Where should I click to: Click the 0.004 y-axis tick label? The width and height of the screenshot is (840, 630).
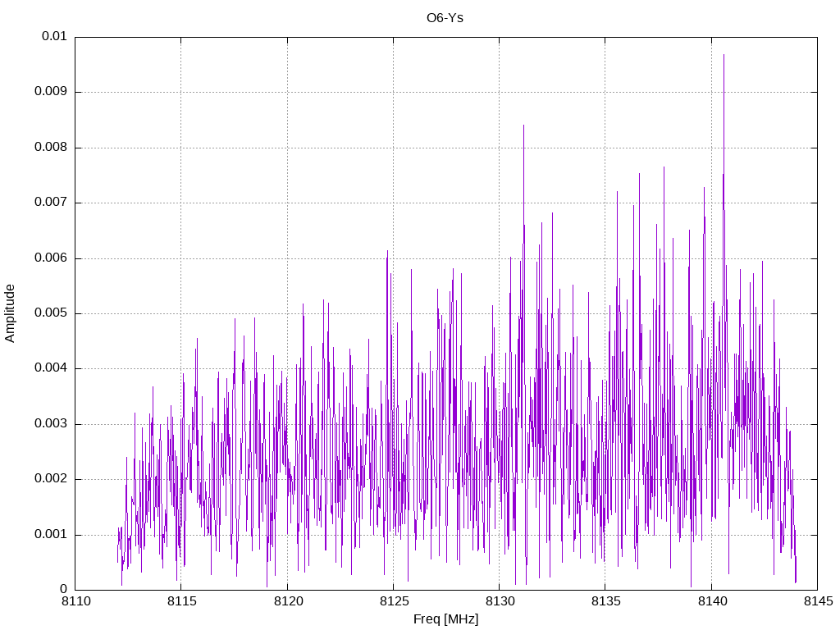click(51, 368)
